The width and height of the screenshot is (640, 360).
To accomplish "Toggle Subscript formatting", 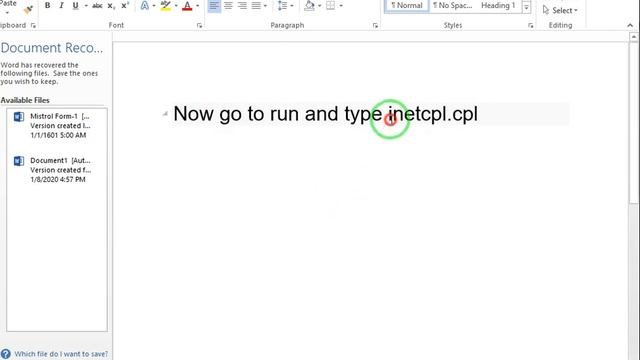I will 111,6.
